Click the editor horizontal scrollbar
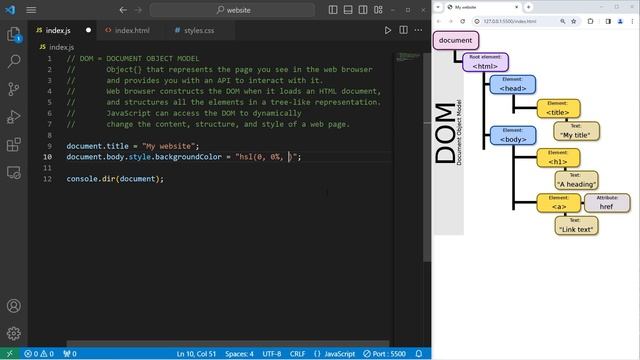 (x=228, y=344)
